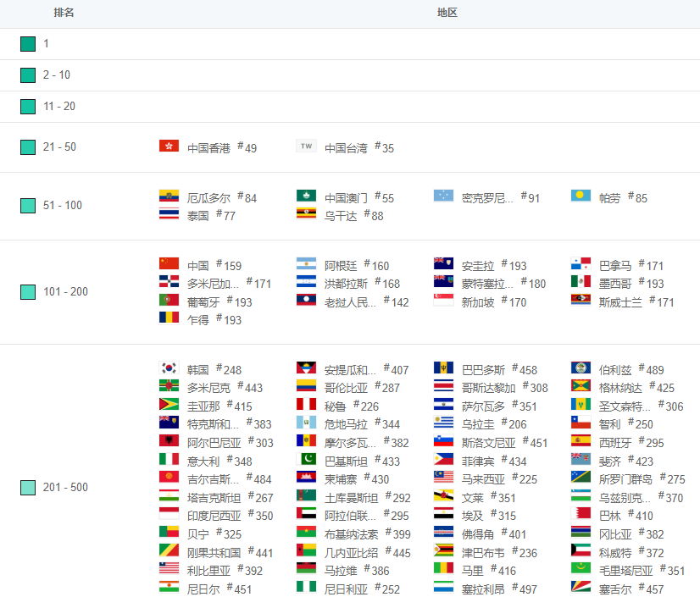The height and width of the screenshot is (597, 700).
Task: Click the Singapore flag next to 新加坡
Action: point(443,301)
